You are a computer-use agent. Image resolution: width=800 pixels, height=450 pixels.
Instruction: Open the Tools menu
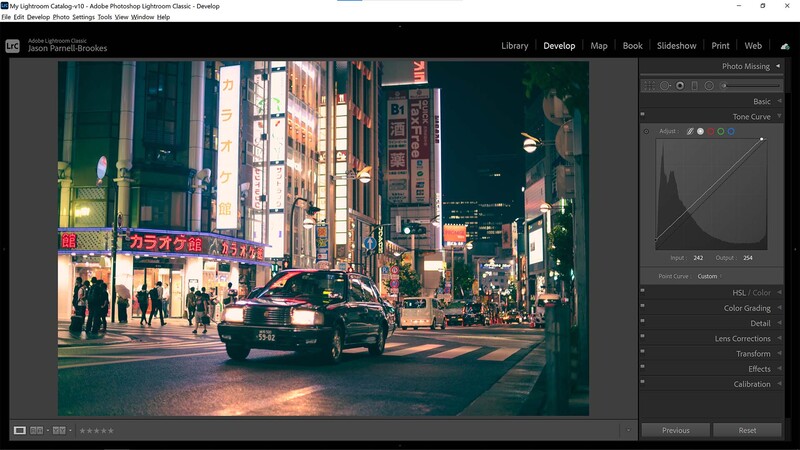(105, 17)
